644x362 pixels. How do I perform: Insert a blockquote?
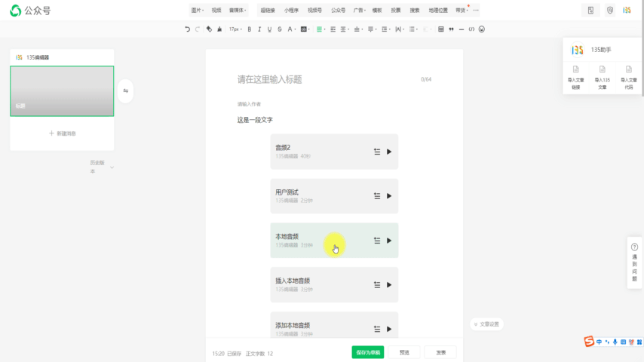point(452,29)
